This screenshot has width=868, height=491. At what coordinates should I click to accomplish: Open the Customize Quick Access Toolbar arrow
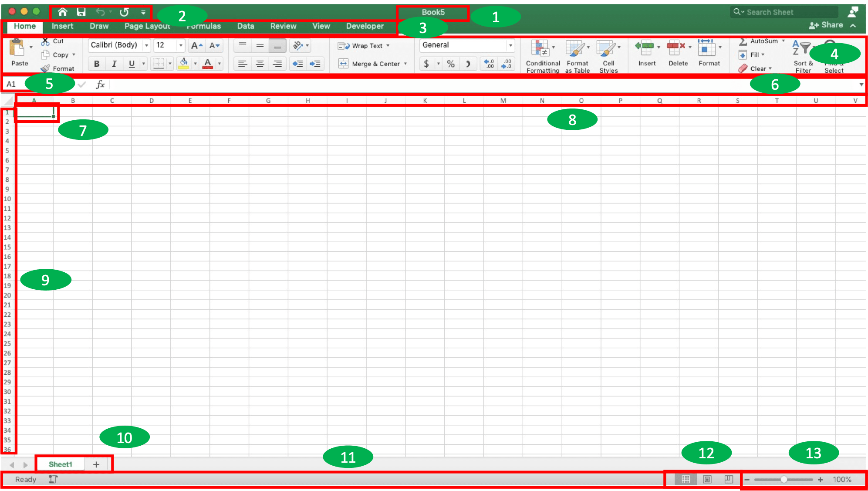143,12
